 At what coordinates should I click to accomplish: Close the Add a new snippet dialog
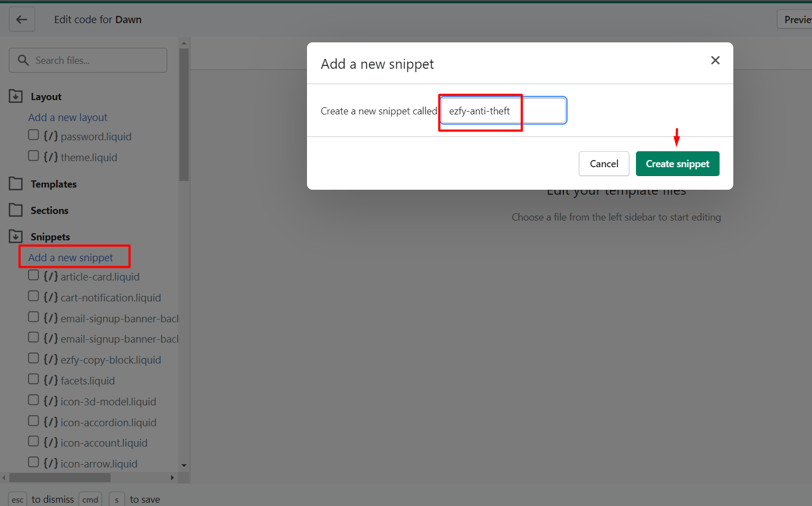pos(715,60)
